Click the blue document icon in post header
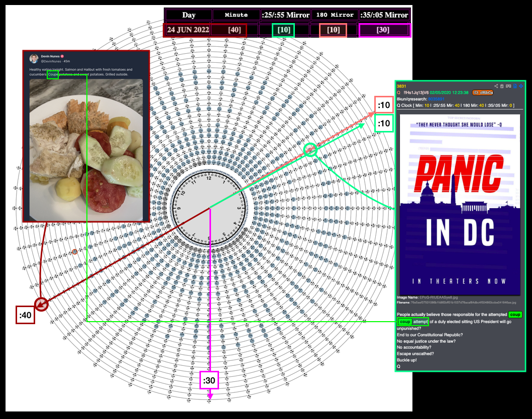 pyautogui.click(x=515, y=86)
